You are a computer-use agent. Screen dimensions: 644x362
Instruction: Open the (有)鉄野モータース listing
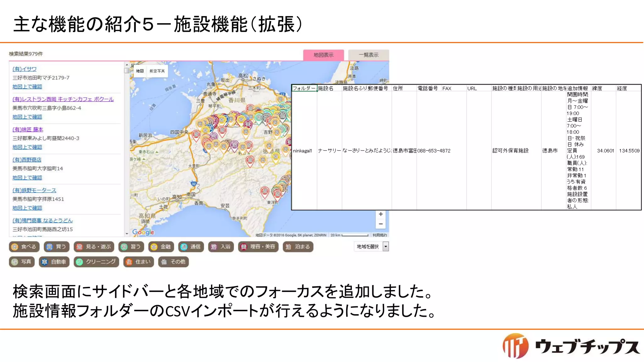35,190
